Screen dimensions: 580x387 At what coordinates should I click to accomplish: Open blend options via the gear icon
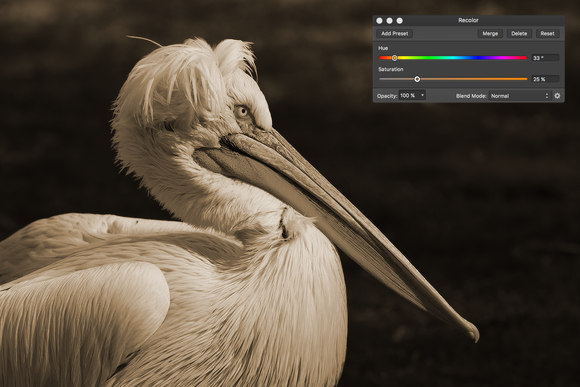coord(557,96)
